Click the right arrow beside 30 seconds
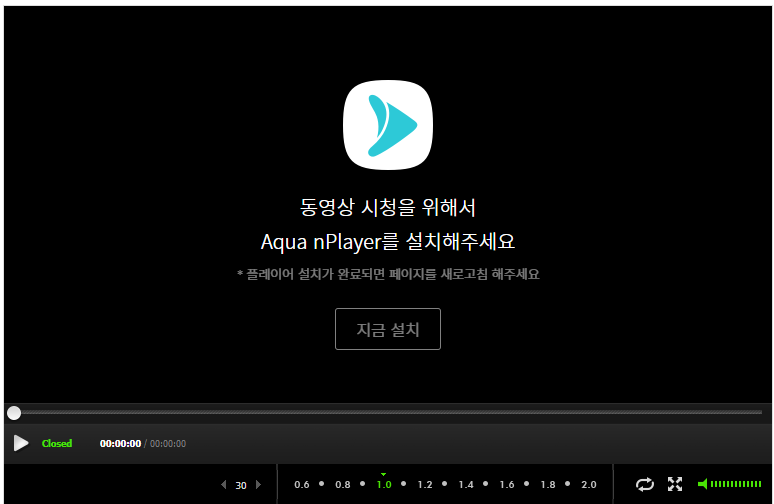This screenshot has width=774, height=504. pyautogui.click(x=258, y=485)
